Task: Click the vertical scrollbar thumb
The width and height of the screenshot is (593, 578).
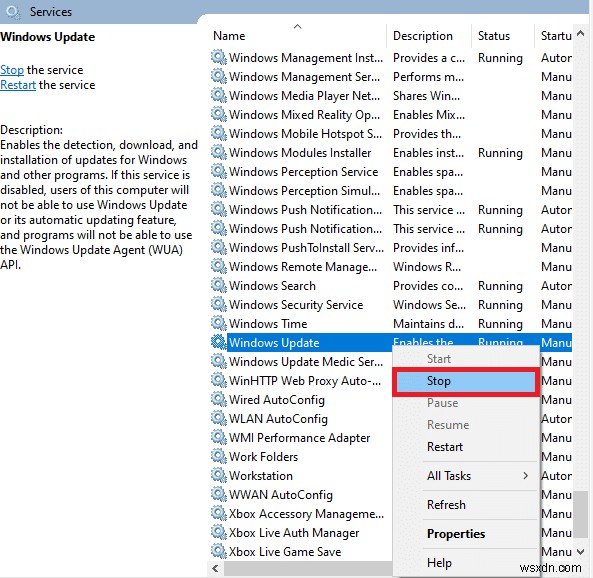Action: pyautogui.click(x=580, y=513)
